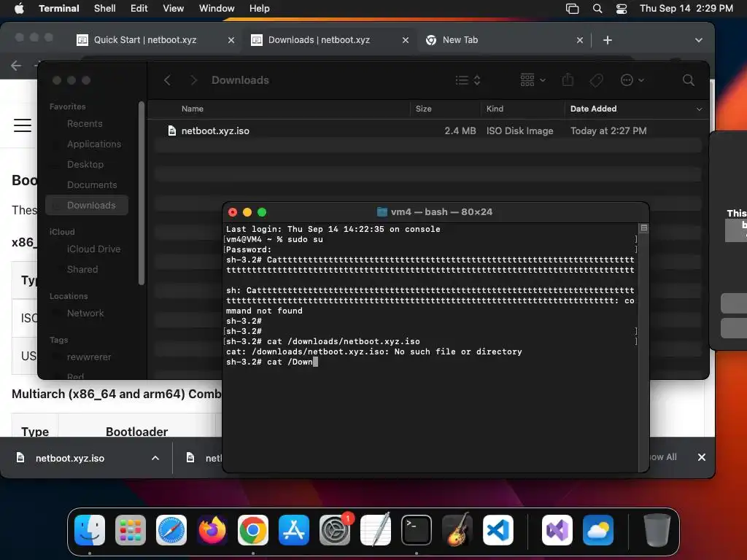Select Shared in Finder sidebar

tap(82, 270)
